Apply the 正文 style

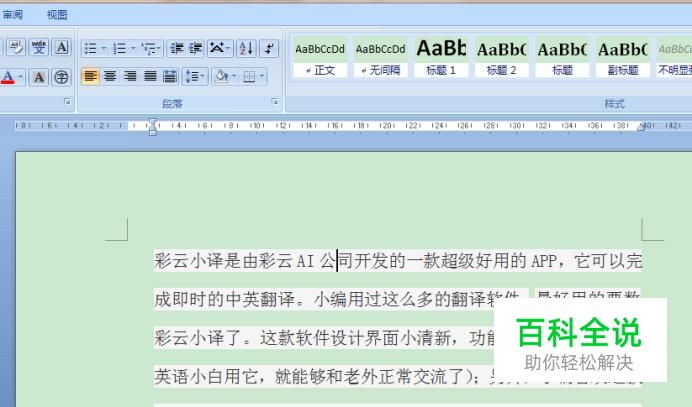point(320,57)
